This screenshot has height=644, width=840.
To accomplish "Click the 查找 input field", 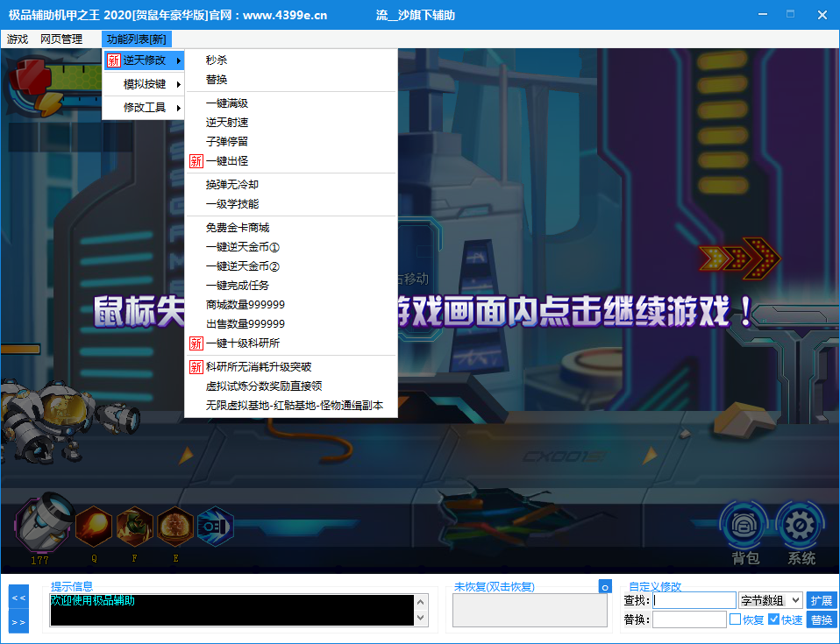I will coord(694,601).
